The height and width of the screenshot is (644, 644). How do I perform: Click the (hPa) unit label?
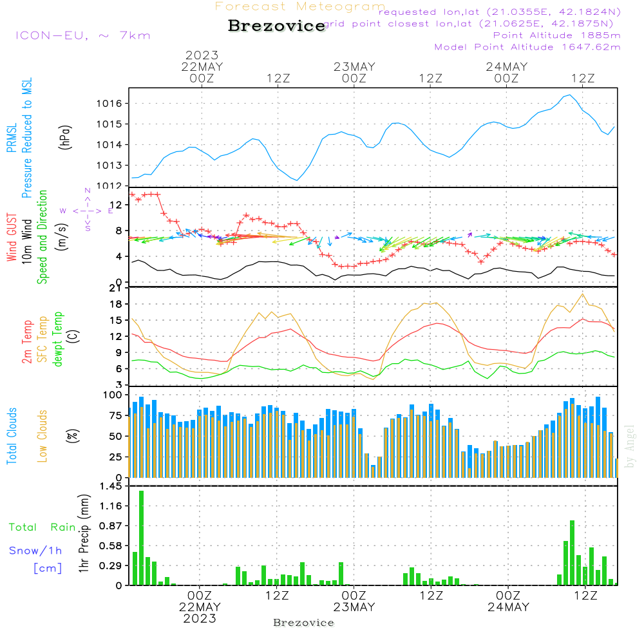click(x=65, y=138)
